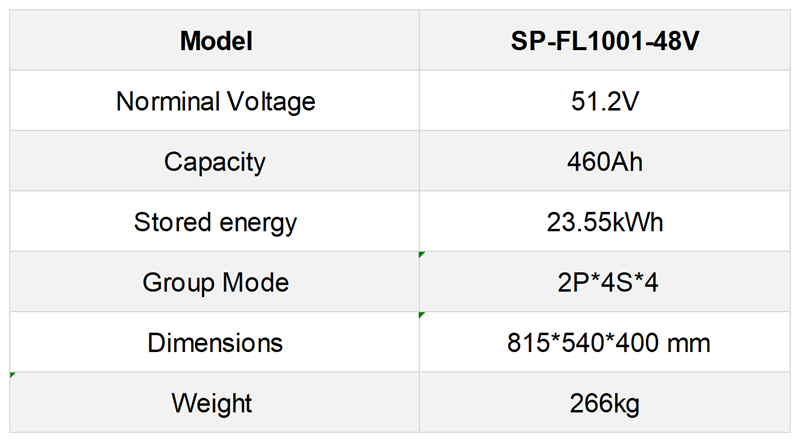Click the Stored energy label cell
Viewport: 800px width, 442px height.
(x=215, y=221)
